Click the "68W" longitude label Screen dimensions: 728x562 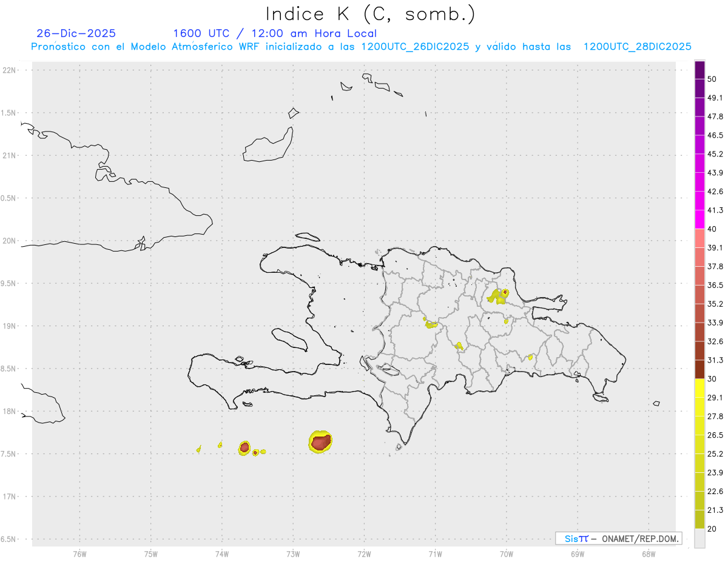tap(649, 553)
